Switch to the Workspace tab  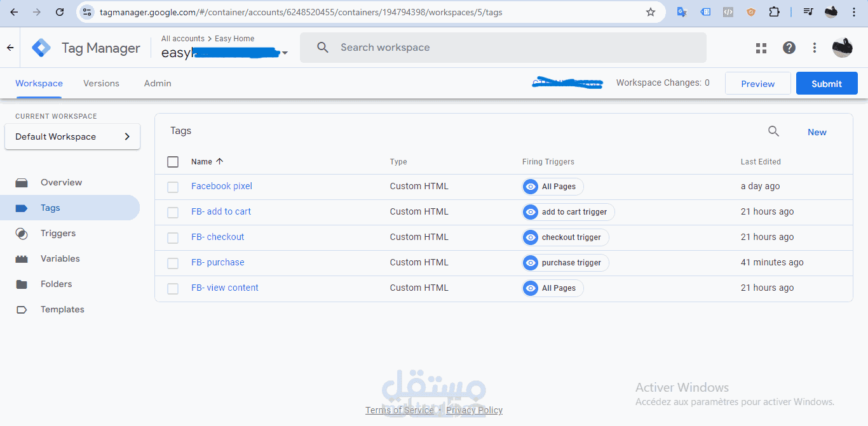click(39, 83)
